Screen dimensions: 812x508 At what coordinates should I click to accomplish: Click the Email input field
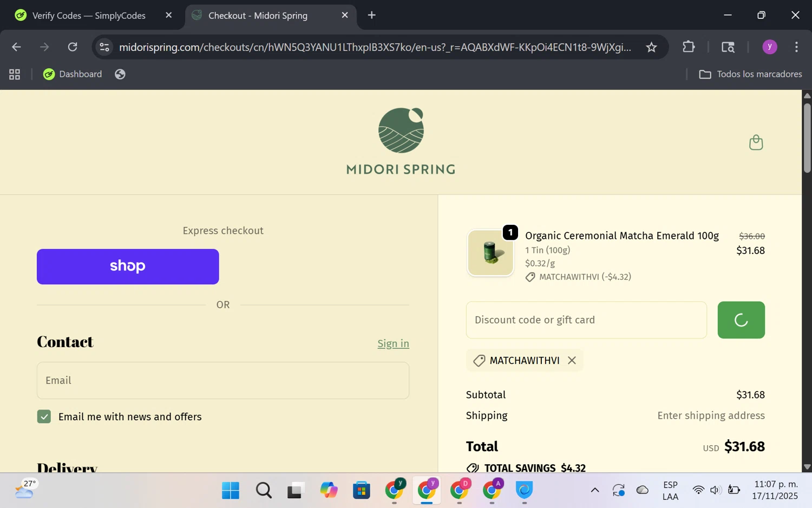[x=223, y=381]
